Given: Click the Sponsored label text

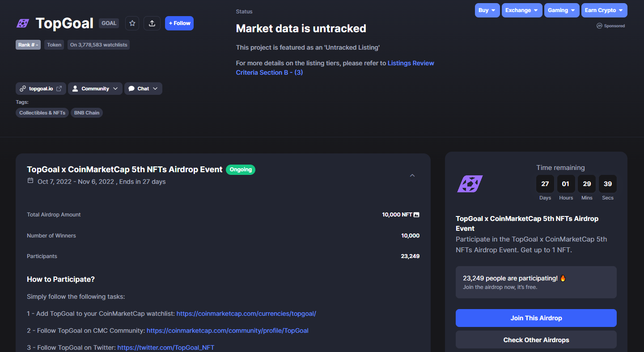Looking at the screenshot, I should tap(614, 26).
